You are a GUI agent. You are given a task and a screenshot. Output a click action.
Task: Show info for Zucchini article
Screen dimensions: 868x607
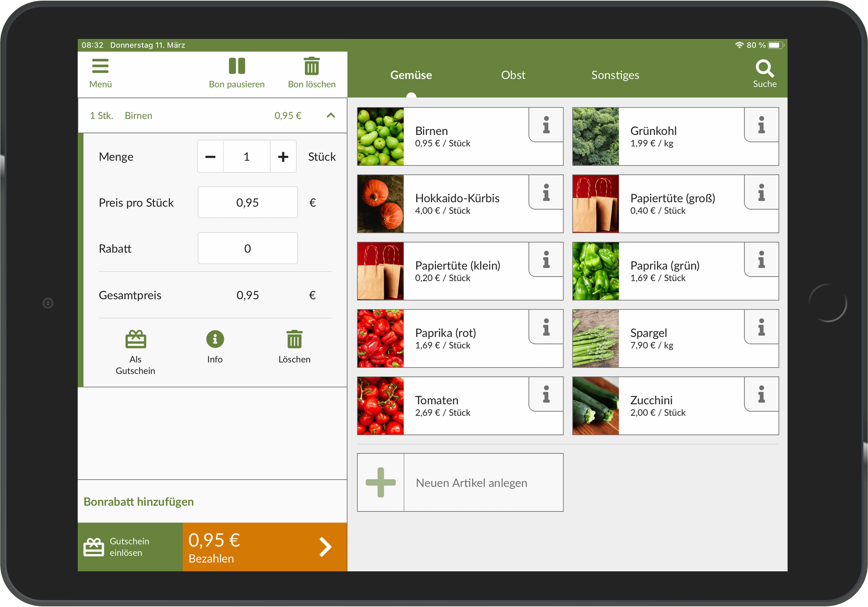(x=761, y=394)
